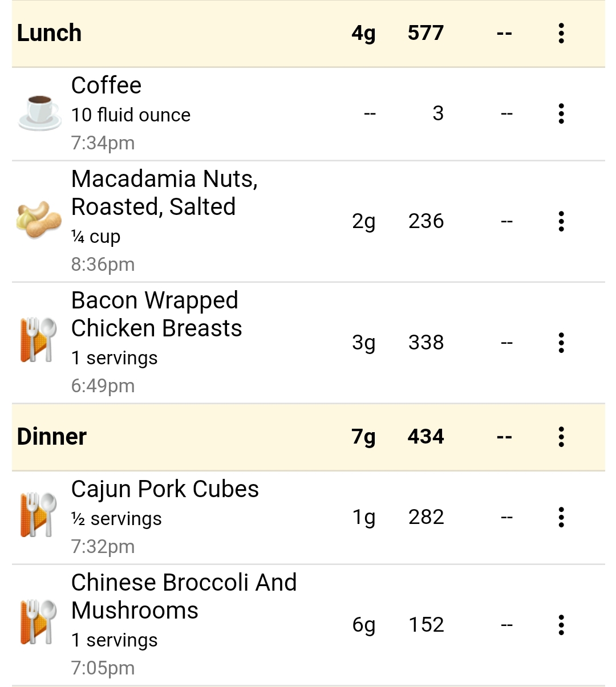This screenshot has width=616, height=687.
Task: Open more options for Chinese Broccoli And Mushrooms
Action: (x=561, y=625)
